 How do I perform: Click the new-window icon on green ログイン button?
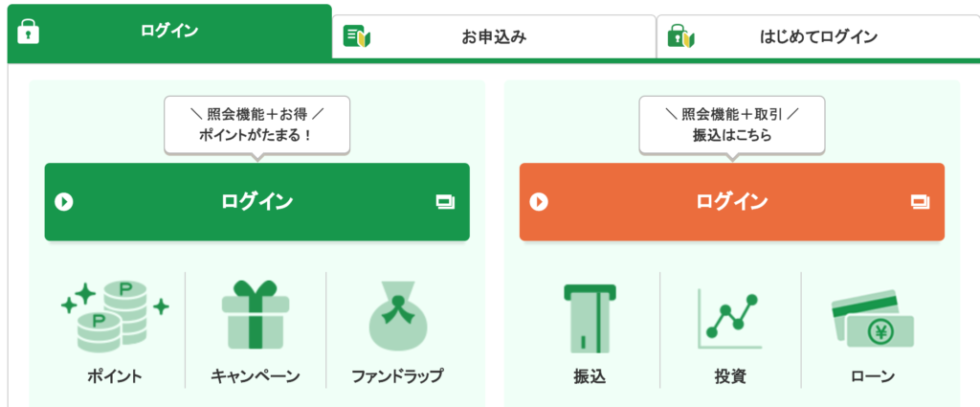[x=445, y=201]
